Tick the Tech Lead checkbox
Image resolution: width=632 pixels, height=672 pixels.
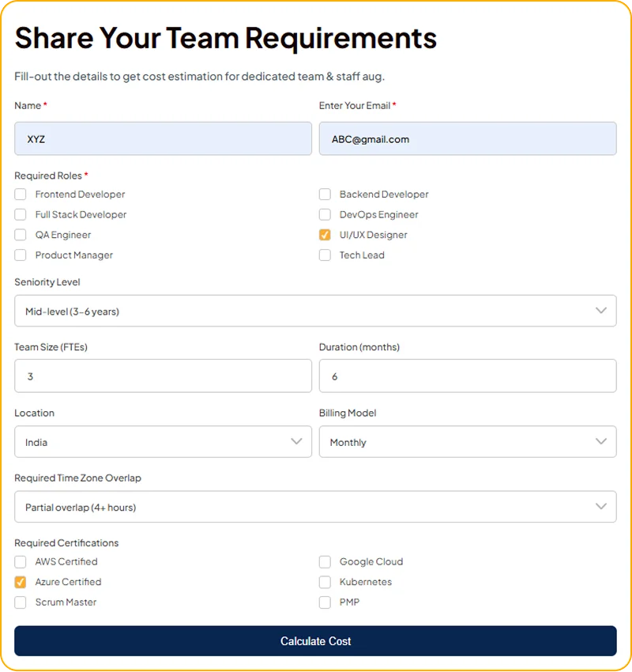[x=325, y=255]
